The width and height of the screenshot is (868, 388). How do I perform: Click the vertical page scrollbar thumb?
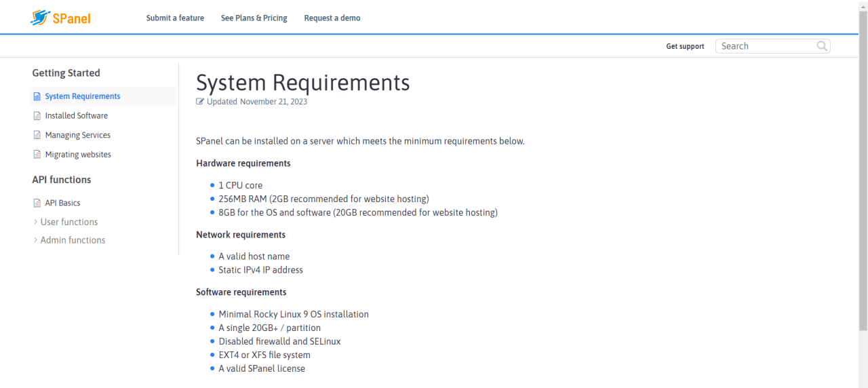coord(863,170)
